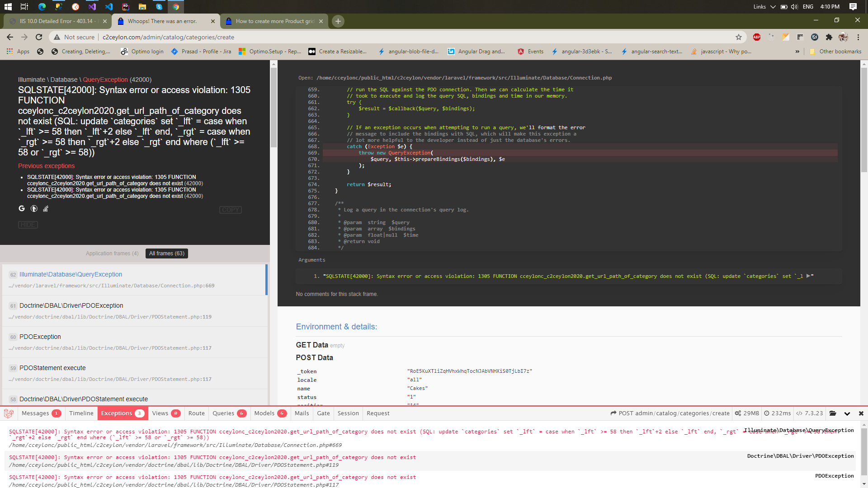
Task: Open debugbar request history folder icon
Action: (x=833, y=413)
